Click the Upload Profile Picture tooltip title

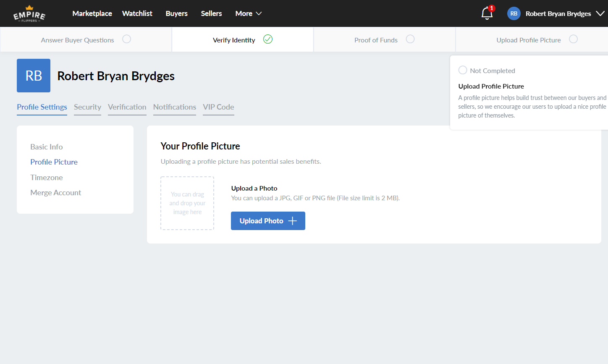tap(491, 86)
